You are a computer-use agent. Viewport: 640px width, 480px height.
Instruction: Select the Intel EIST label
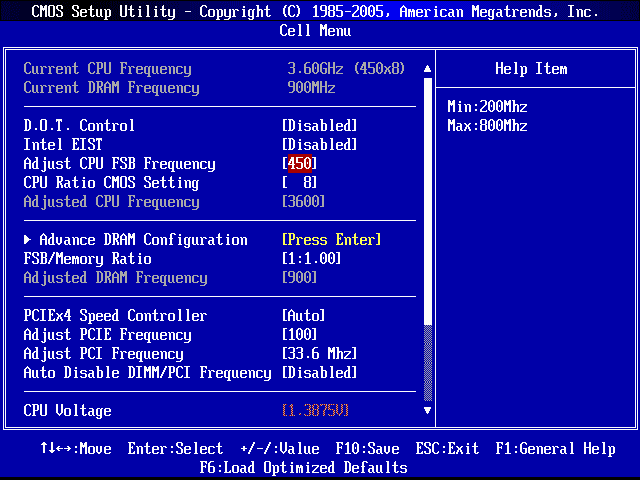click(x=63, y=144)
